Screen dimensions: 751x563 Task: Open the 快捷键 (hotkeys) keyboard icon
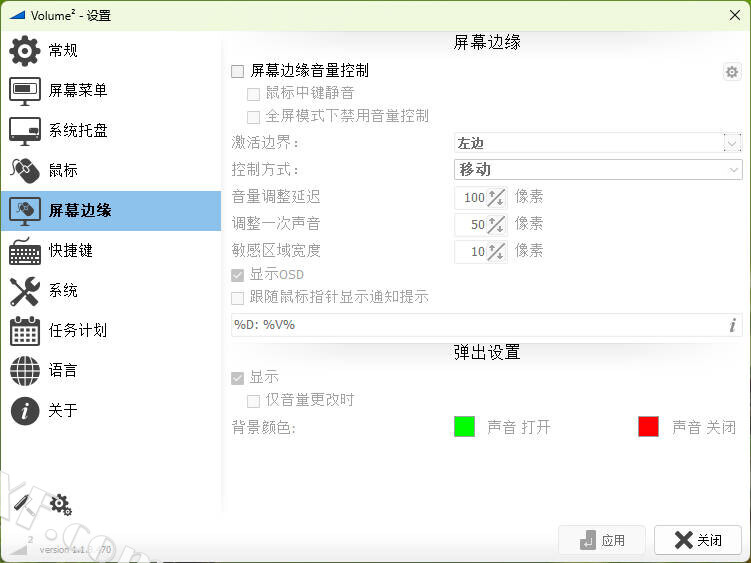[26, 251]
